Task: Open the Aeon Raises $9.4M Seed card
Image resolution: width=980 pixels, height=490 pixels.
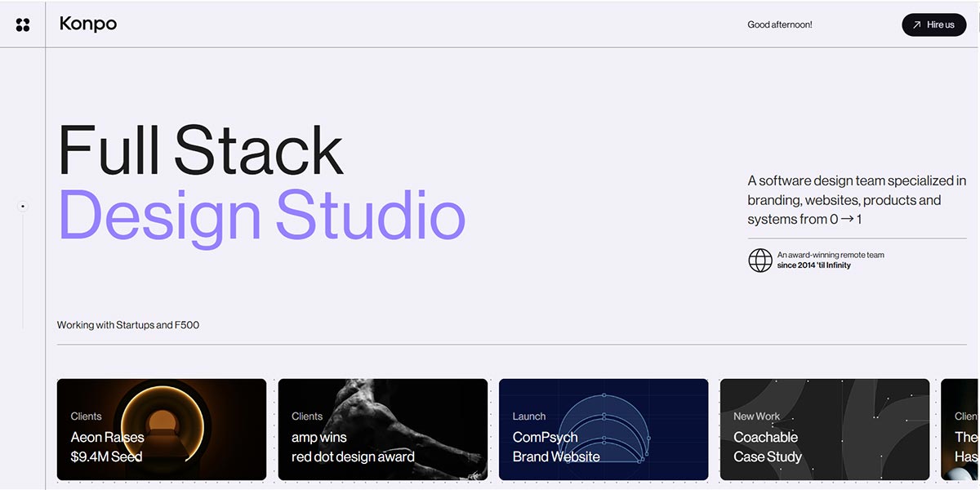Action: tap(162, 430)
